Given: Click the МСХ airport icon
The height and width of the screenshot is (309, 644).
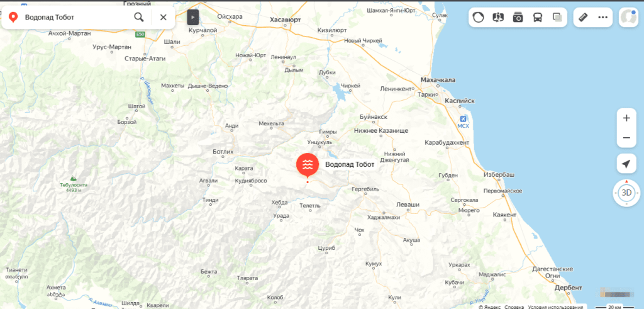Looking at the screenshot, I should click(x=464, y=118).
